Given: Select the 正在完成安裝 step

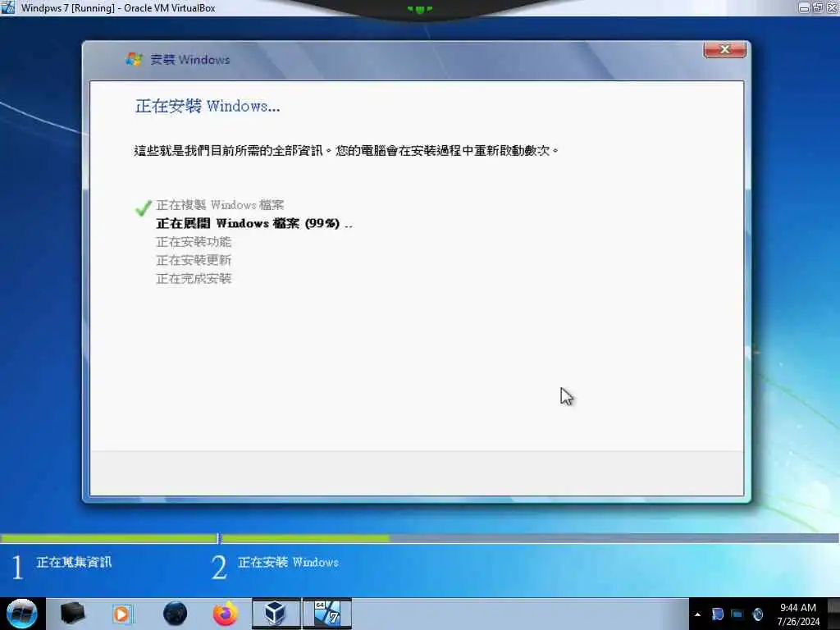Looking at the screenshot, I should [194, 278].
